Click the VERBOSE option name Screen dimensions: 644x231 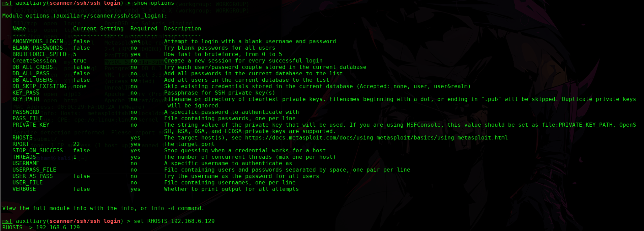point(24,189)
